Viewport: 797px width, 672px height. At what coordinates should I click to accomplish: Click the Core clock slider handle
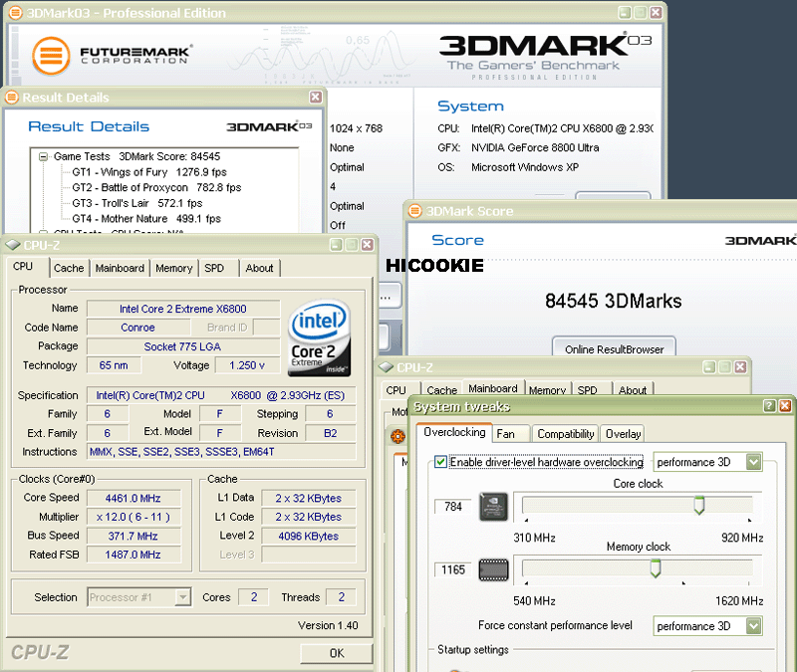coord(699,506)
